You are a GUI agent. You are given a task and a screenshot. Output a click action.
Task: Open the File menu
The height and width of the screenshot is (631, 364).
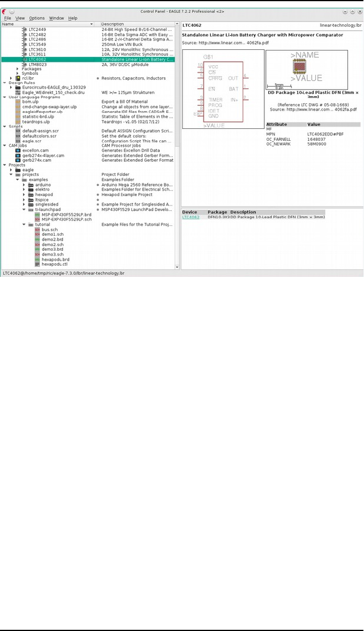[x=8, y=18]
